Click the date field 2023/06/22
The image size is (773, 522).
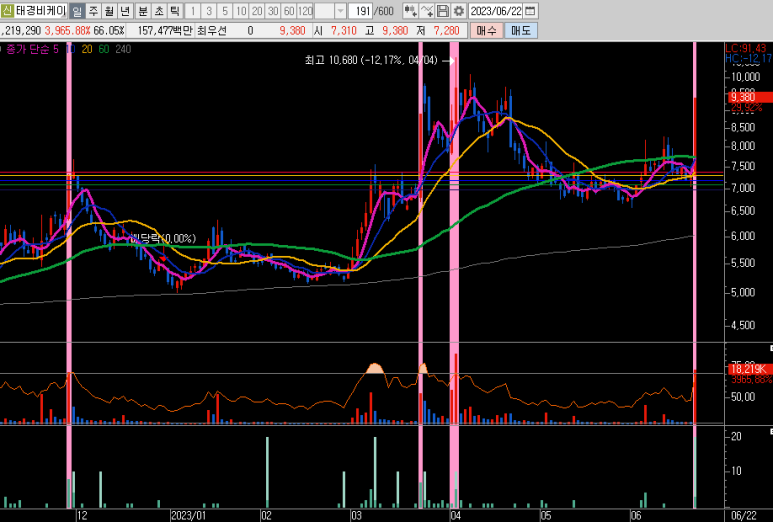495,10
